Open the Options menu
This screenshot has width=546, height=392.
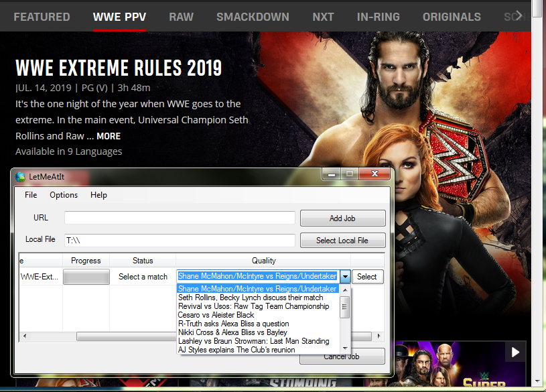click(64, 195)
